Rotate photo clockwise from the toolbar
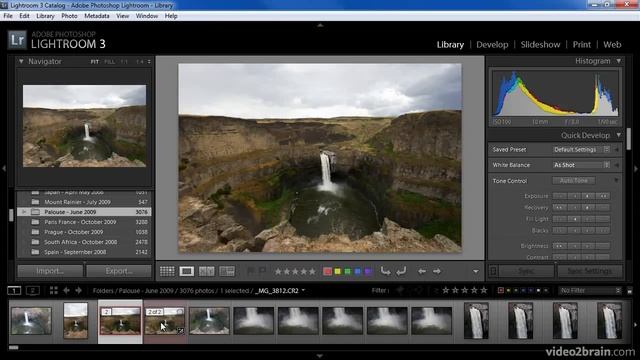The height and width of the screenshot is (360, 640). tap(401, 271)
